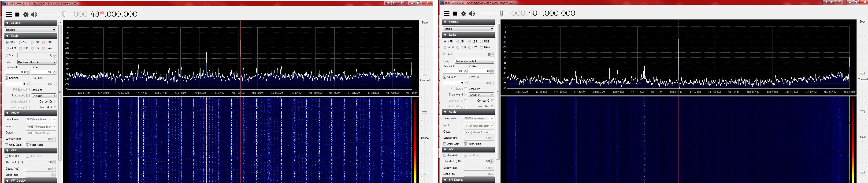868x183 pixels.
Task: Open the hamburger menu in the left SDR# window
Action: tap(9, 15)
